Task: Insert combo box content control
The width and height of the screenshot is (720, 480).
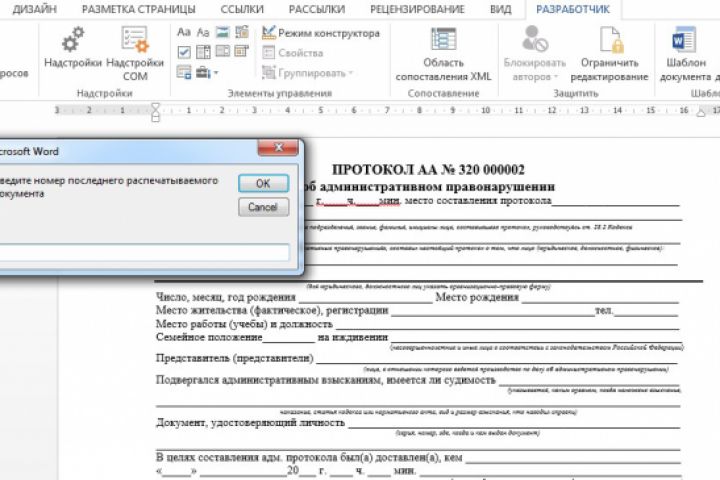Action: 203,52
